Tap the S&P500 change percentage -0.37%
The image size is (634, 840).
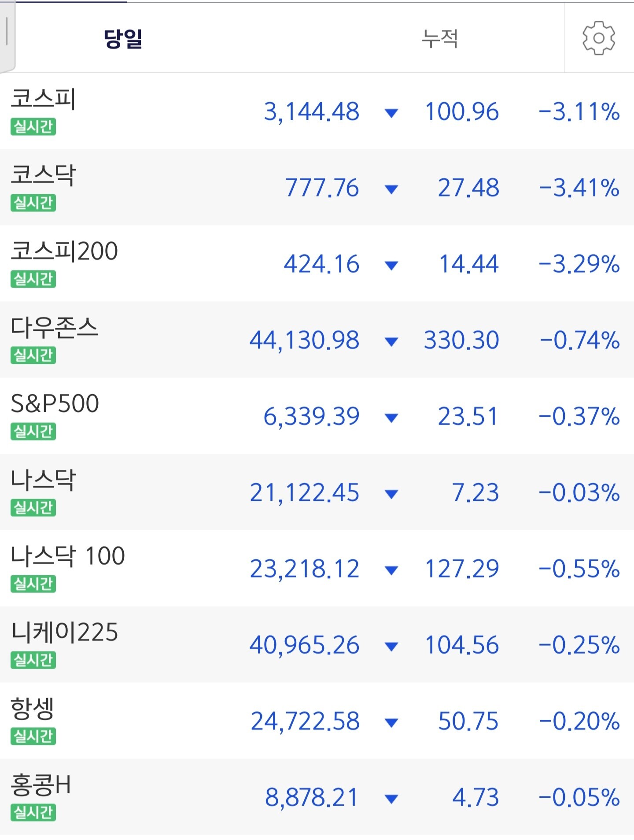(x=579, y=416)
